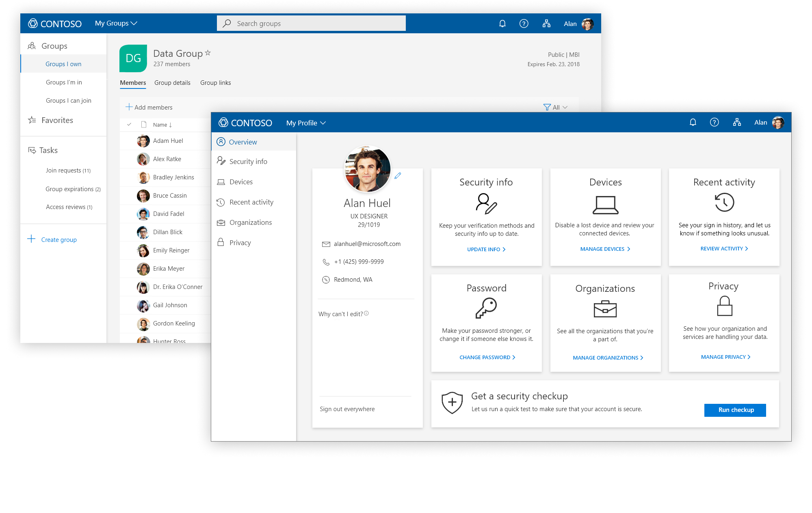The width and height of the screenshot is (812, 513).
Task: Click the padlock icon on Privacy card
Action: pos(724,306)
